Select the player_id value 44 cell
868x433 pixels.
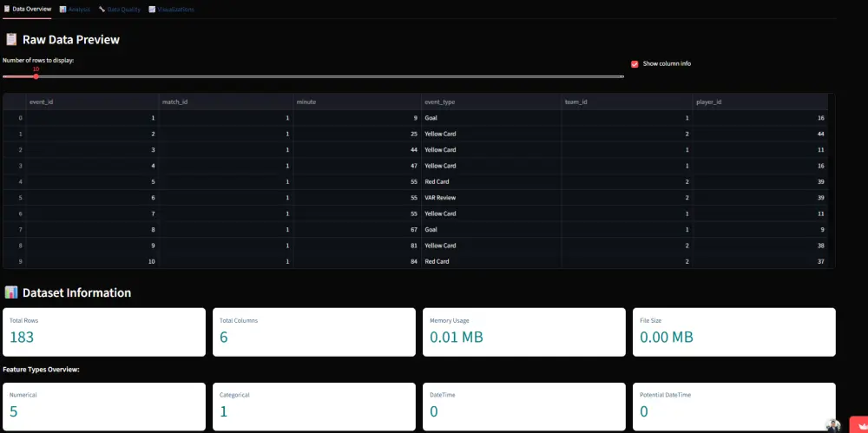pos(760,134)
